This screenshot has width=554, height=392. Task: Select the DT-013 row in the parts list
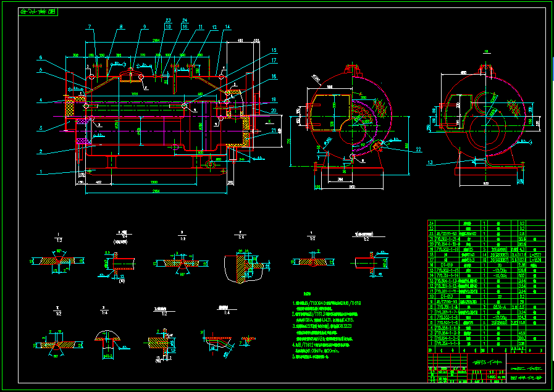click(x=447, y=296)
